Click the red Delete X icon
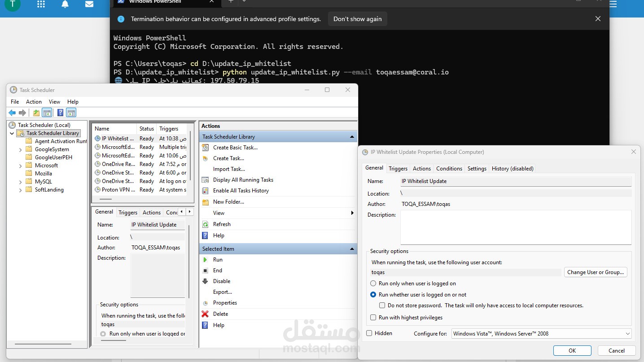The width and height of the screenshot is (644, 362). point(205,314)
